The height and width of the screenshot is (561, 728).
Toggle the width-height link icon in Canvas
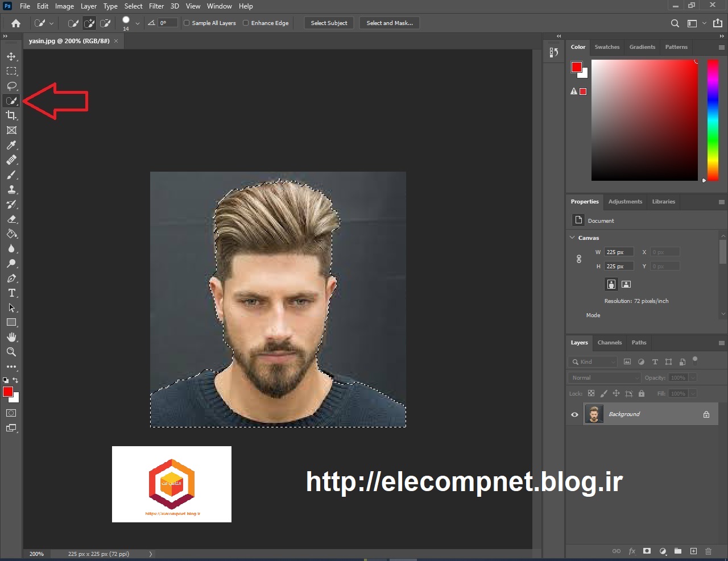pos(579,259)
